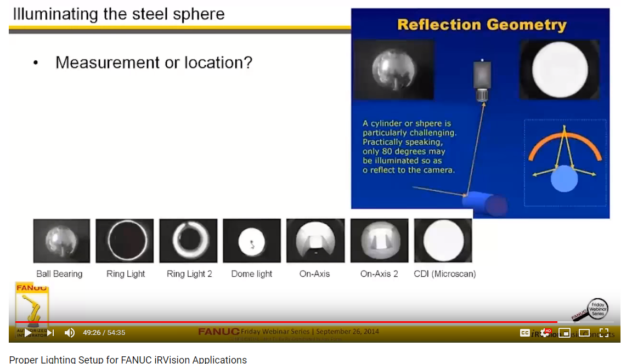This screenshot has width=621, height=364.
Task: Click the video title Proper Lighting Setup for FANUC iRVision
Action: point(128,359)
